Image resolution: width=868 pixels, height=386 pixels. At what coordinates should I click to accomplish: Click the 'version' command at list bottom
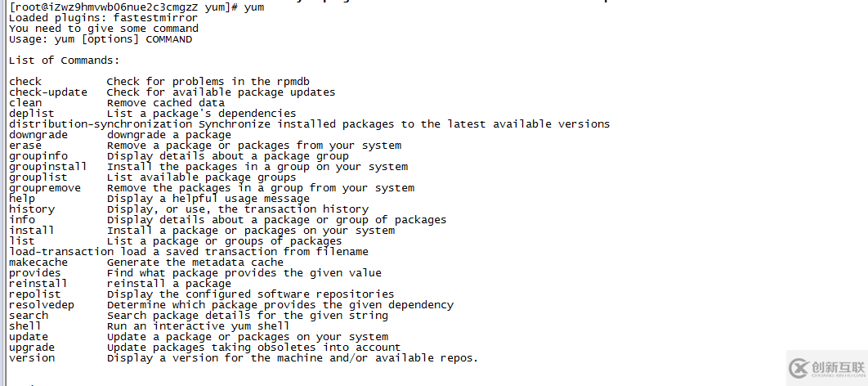pos(32,357)
